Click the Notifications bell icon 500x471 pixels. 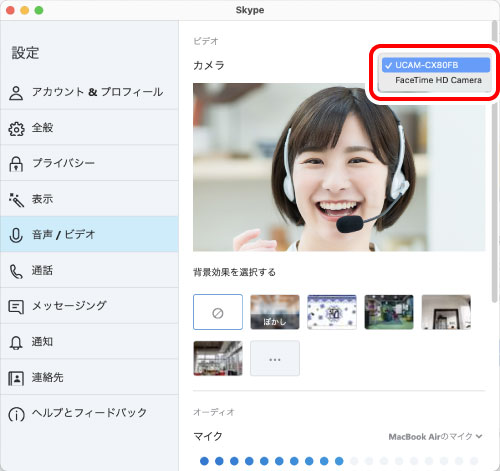16,343
